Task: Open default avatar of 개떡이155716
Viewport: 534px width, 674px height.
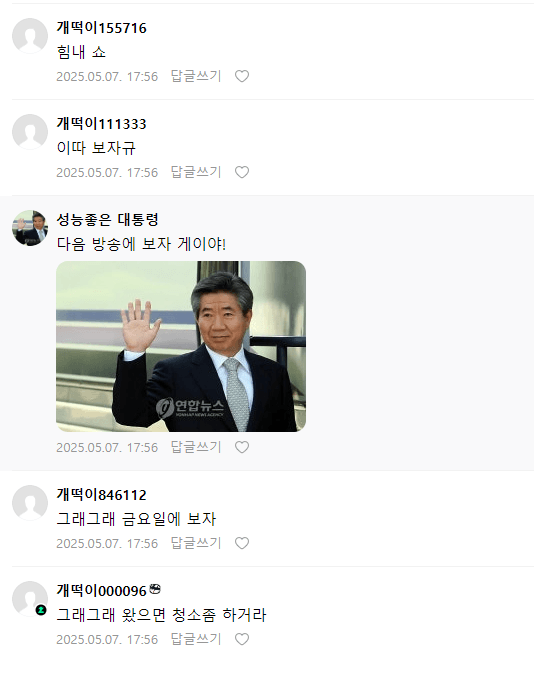Action: click(30, 36)
